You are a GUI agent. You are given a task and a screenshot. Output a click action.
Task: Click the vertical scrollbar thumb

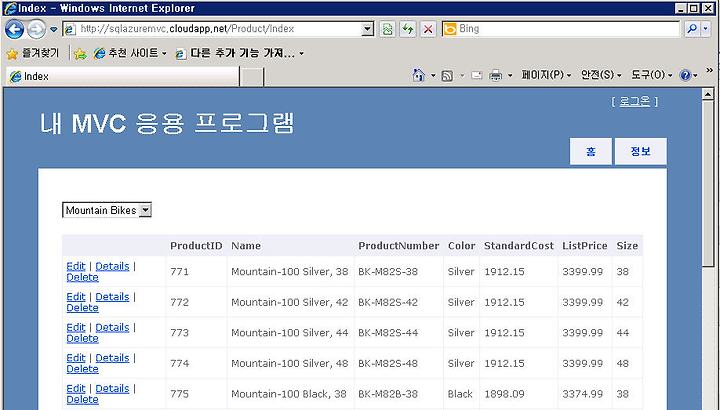click(x=708, y=183)
